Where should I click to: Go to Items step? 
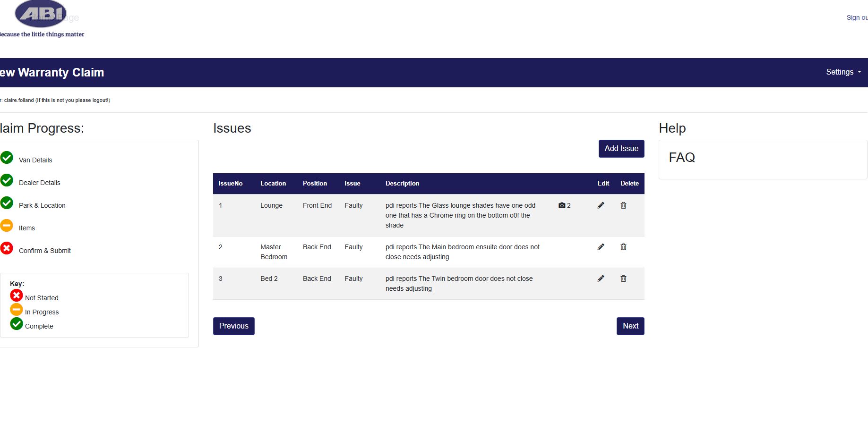[x=27, y=228]
